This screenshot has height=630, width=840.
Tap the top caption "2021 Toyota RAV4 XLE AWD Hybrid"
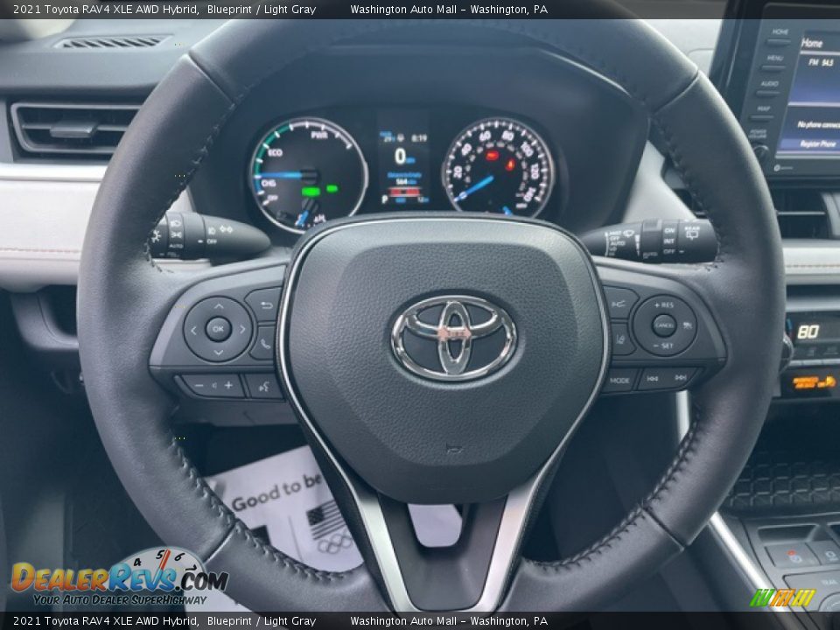pyautogui.click(x=106, y=9)
